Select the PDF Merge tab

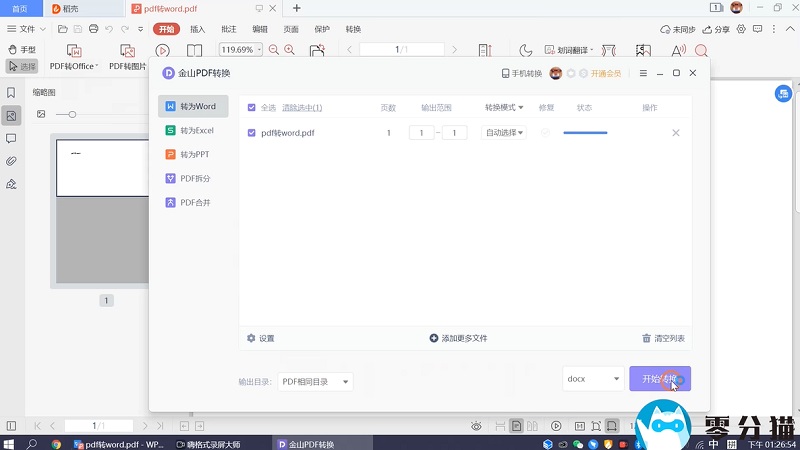coord(193,203)
